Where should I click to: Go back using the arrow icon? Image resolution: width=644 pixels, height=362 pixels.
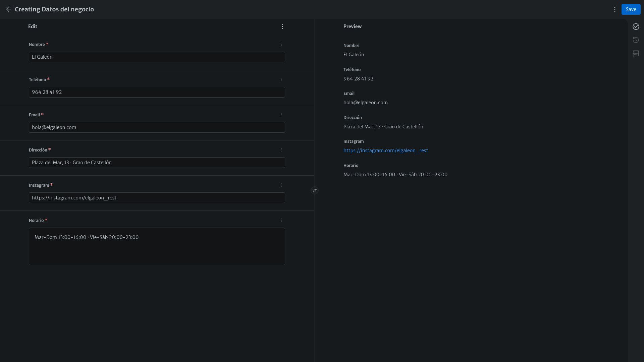click(x=9, y=9)
